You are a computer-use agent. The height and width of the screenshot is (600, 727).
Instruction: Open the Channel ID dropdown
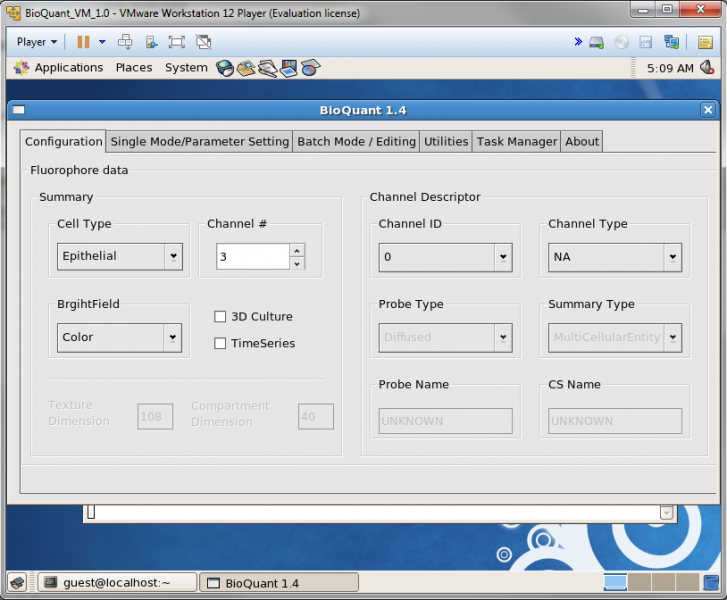tap(445, 257)
